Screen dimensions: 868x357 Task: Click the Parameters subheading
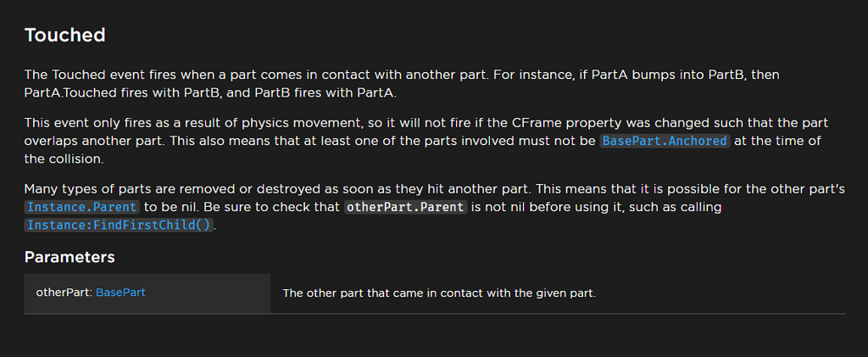70,257
